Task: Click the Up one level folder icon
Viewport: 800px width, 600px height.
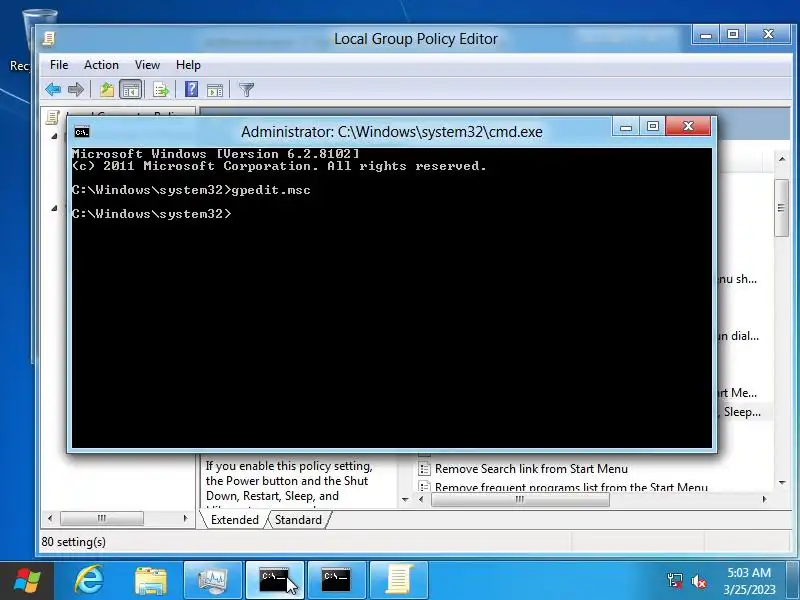Action: coord(107,90)
